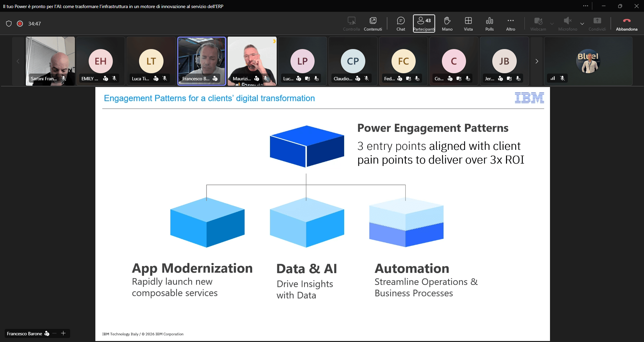644x342 pixels.
Task: Click external-user badge on Francesco B... tile
Action: click(x=215, y=79)
